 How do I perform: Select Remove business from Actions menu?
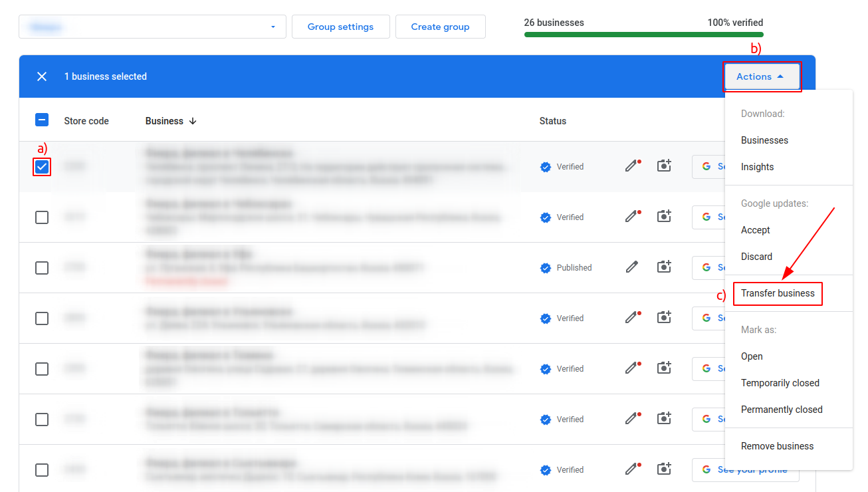tap(788, 446)
